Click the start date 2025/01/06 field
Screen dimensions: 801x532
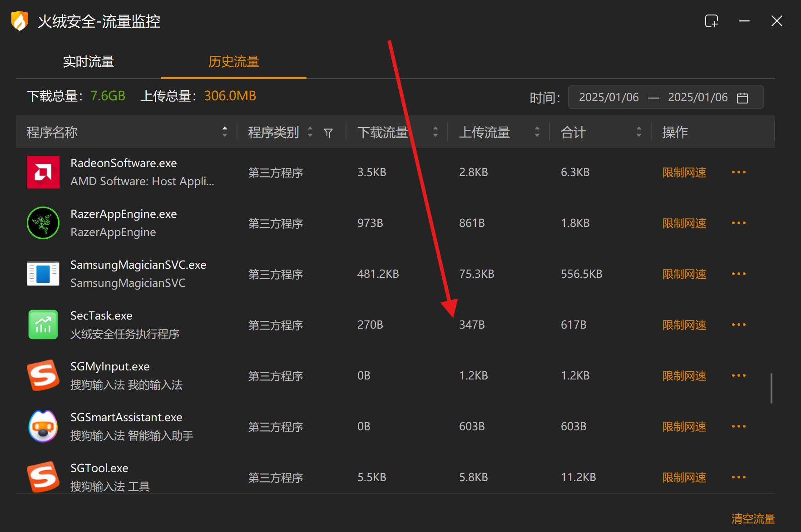coord(608,98)
